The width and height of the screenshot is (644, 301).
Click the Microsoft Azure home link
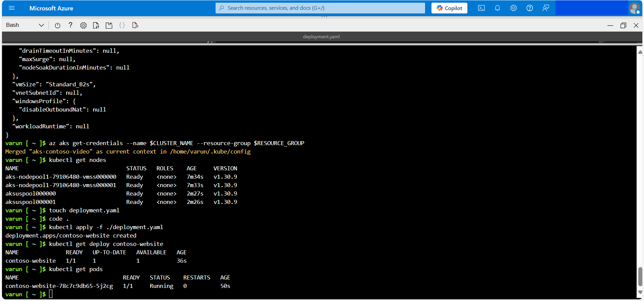(51, 8)
